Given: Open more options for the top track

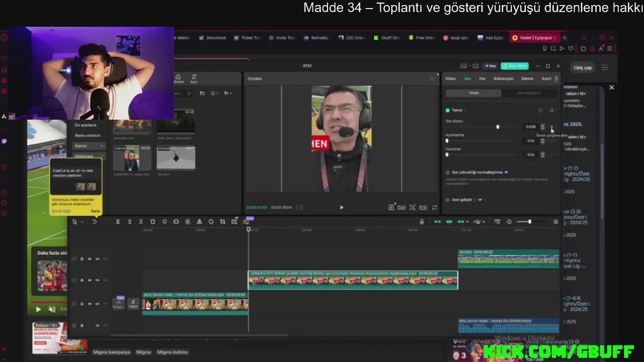Looking at the screenshot, I should (105, 259).
